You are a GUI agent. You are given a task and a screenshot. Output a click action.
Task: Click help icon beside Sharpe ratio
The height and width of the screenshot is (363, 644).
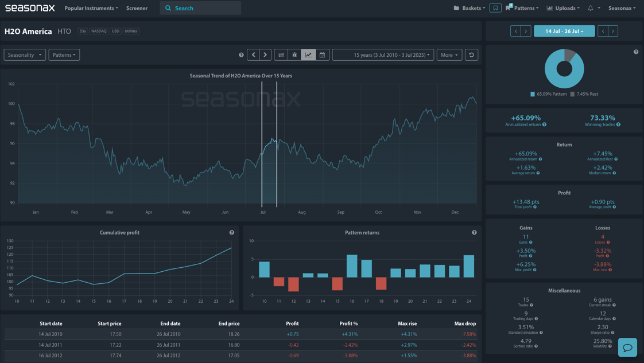(x=613, y=333)
